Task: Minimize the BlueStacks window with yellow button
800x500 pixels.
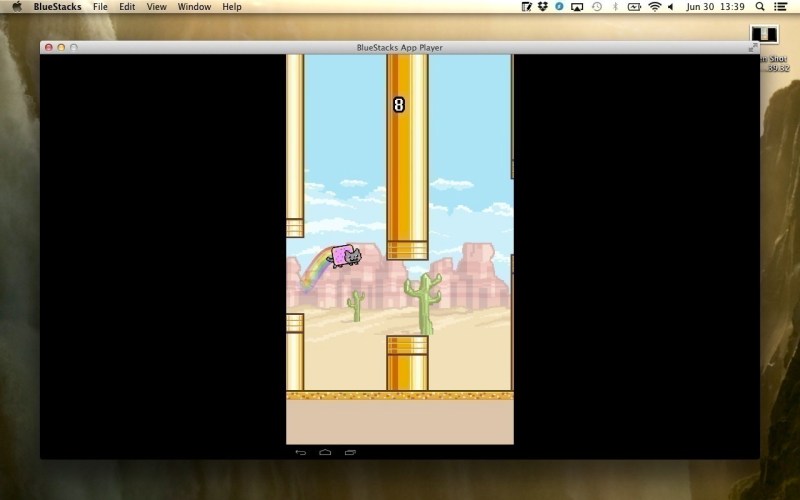Action: [61, 47]
